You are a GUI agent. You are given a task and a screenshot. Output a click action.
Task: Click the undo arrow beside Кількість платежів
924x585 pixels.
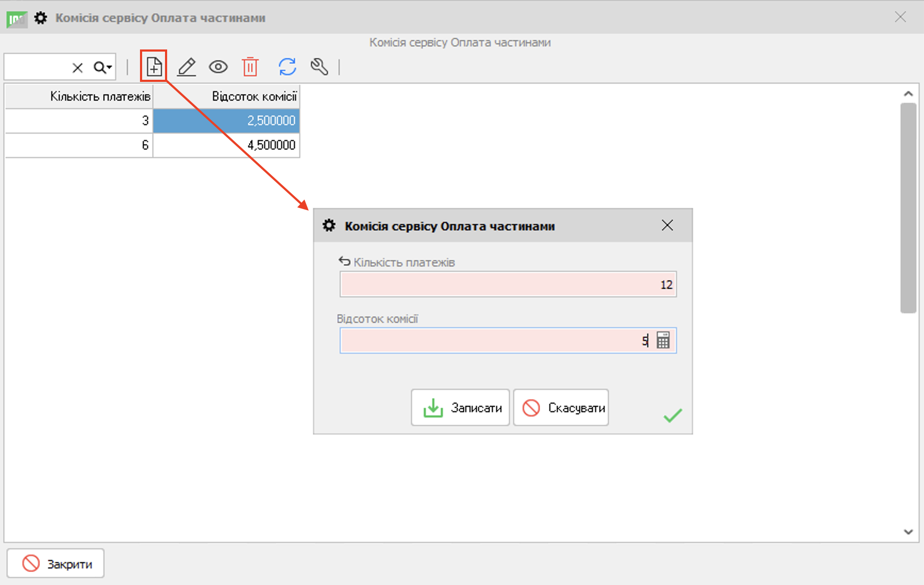click(344, 261)
